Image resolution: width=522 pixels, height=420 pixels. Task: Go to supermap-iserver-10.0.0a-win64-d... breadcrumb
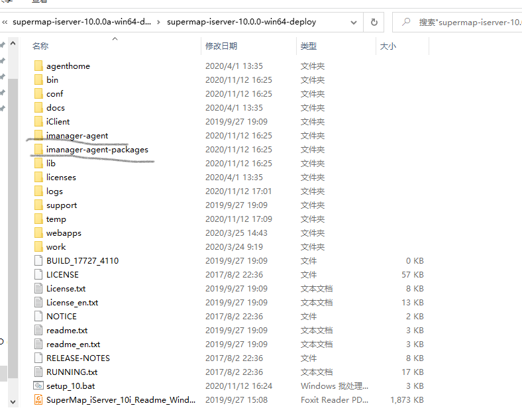81,22
